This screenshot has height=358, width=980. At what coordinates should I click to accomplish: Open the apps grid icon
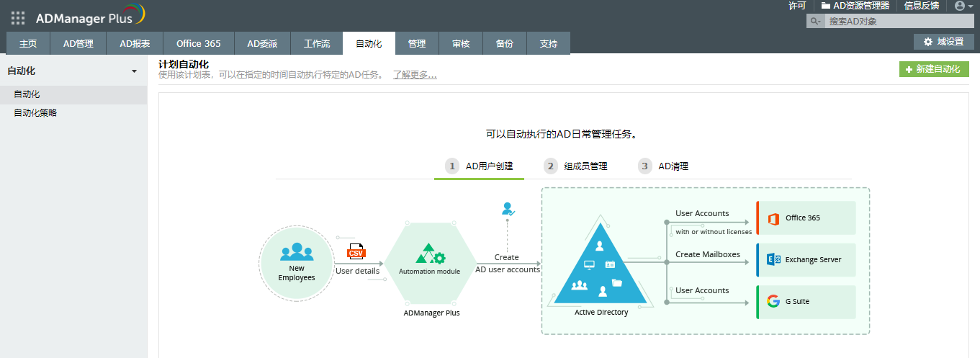tap(18, 18)
